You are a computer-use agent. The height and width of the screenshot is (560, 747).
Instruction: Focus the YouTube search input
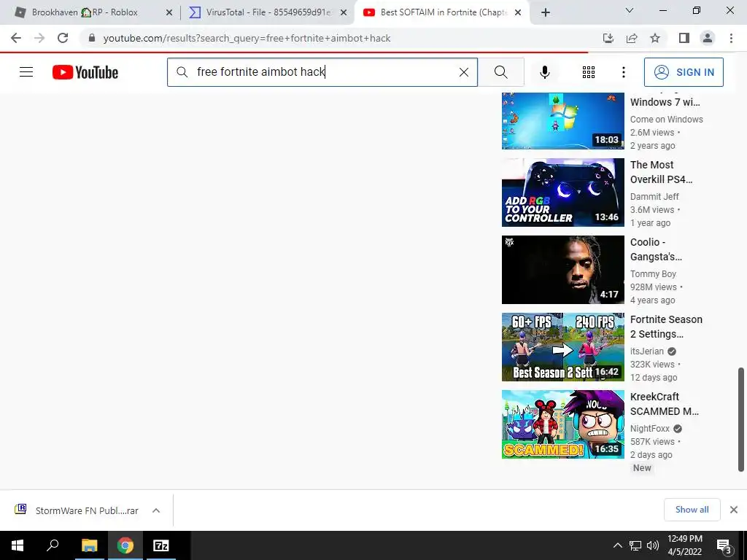point(322,72)
